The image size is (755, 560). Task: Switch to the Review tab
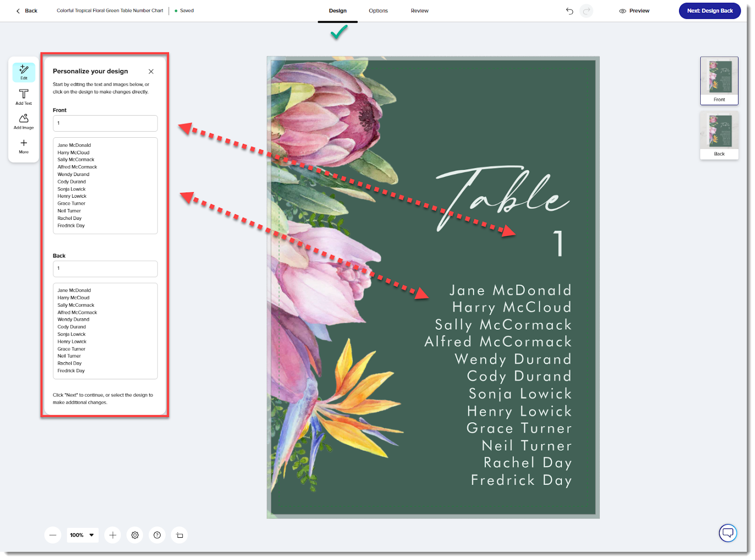(419, 11)
